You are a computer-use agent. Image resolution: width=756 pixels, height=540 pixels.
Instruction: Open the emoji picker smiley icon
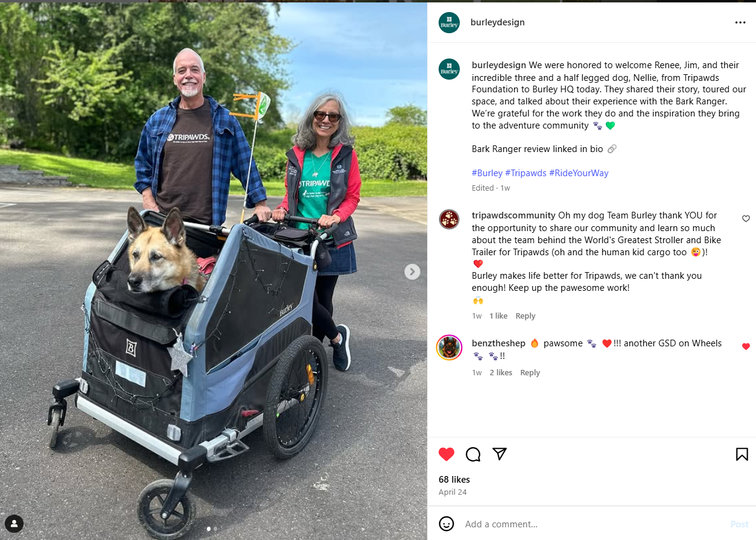tap(446, 524)
